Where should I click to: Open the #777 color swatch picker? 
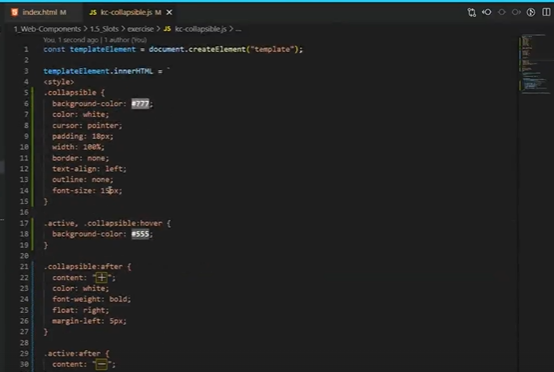(x=140, y=104)
